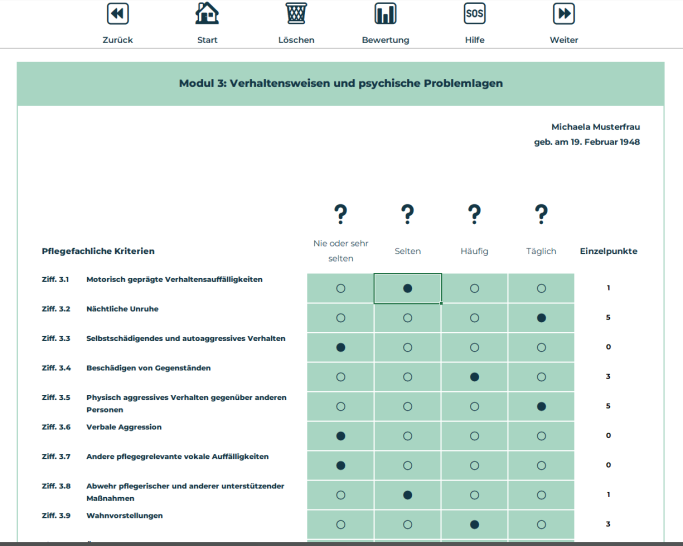Go to Start via house icon
Viewport: 683px width, 546px height.
[x=207, y=14]
